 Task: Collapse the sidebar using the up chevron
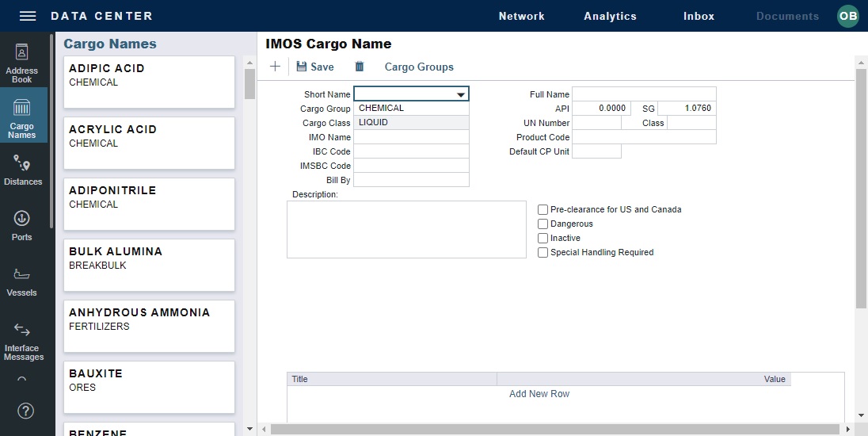[x=22, y=380]
